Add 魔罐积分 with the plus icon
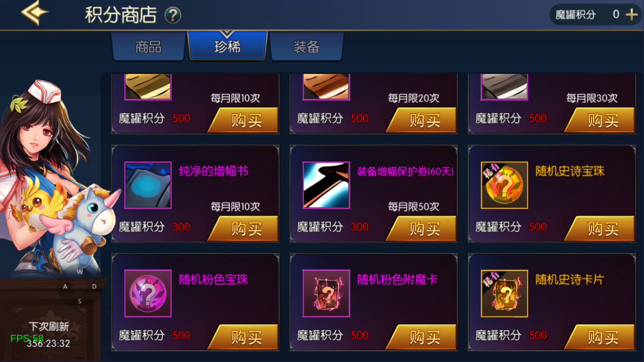 (x=632, y=14)
